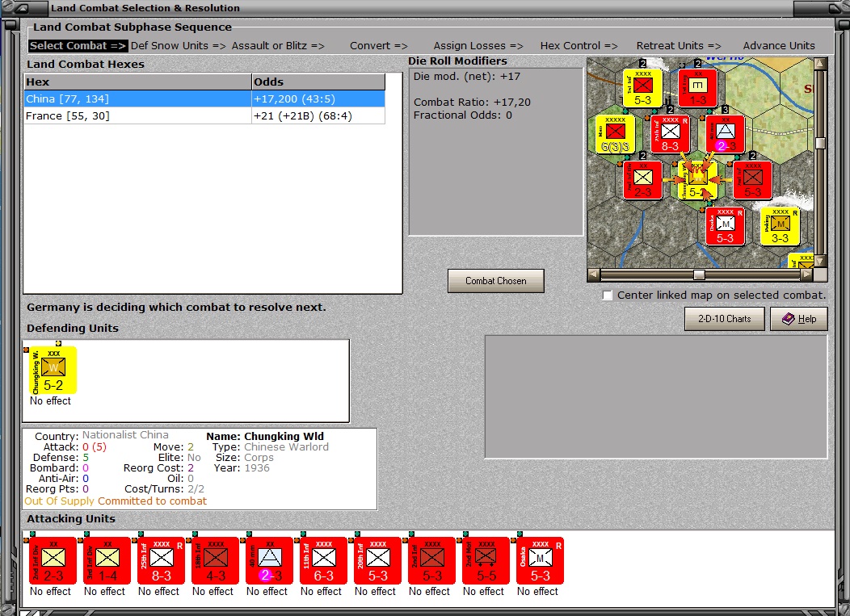This screenshot has height=616, width=850.
Task: Click the book icon on the Help button
Action: [789, 319]
